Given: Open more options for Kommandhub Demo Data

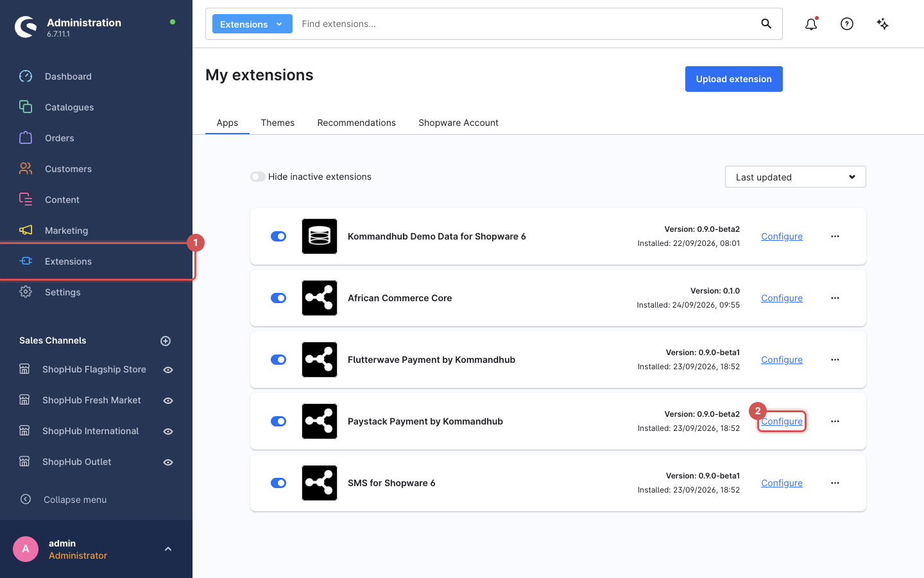Looking at the screenshot, I should [835, 236].
